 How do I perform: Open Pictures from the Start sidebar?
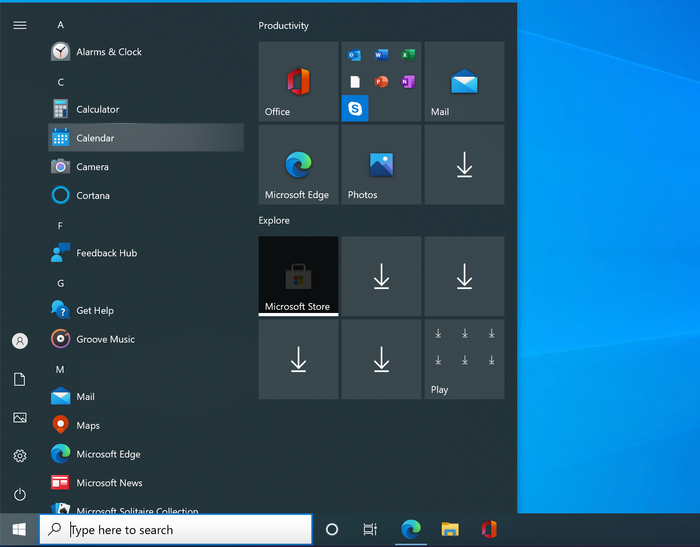pos(20,418)
